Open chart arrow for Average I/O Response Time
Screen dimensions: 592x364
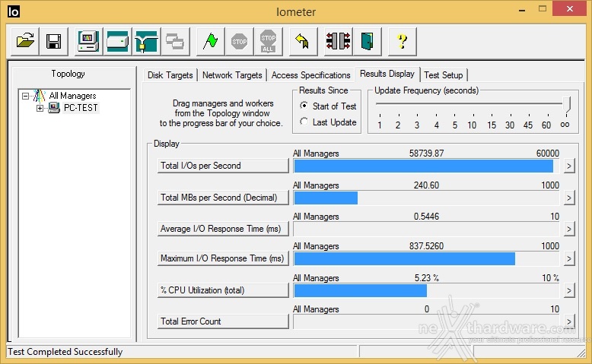point(569,229)
